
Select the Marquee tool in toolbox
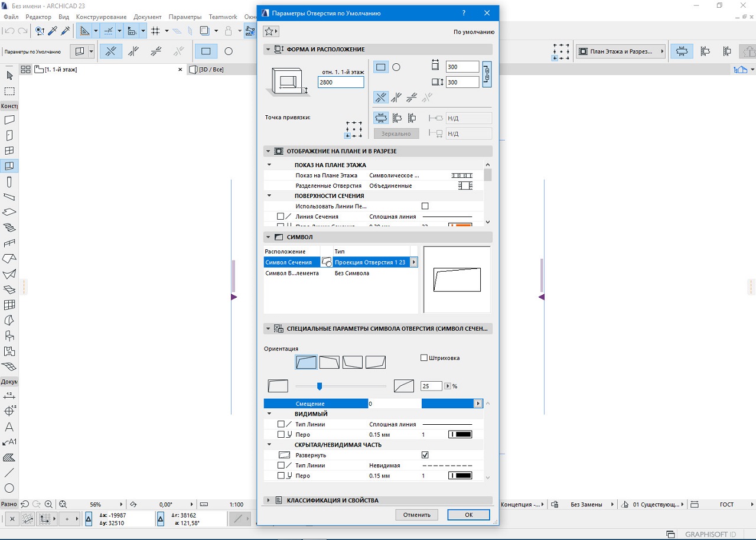(9, 92)
